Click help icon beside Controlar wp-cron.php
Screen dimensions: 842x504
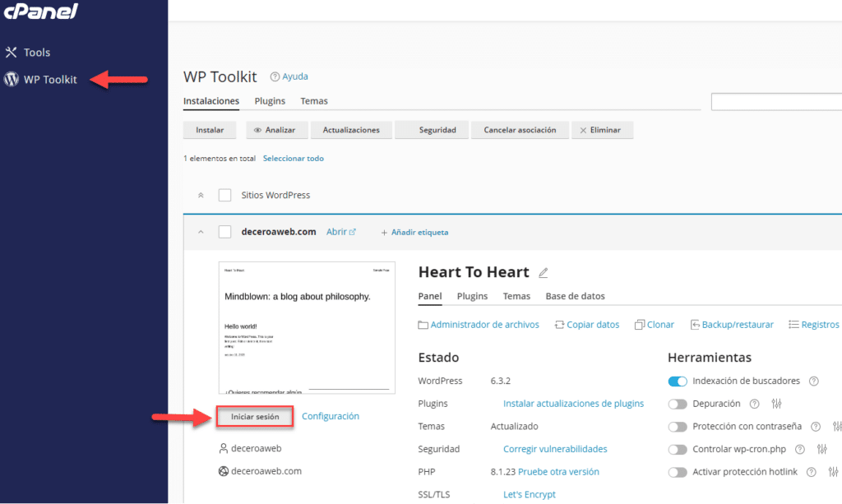[800, 449]
